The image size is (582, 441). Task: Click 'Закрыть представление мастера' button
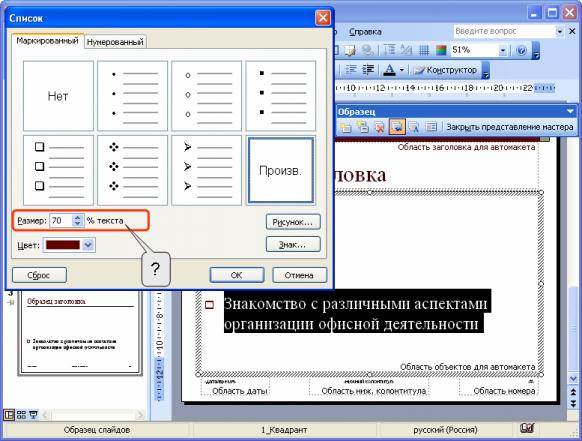point(510,127)
